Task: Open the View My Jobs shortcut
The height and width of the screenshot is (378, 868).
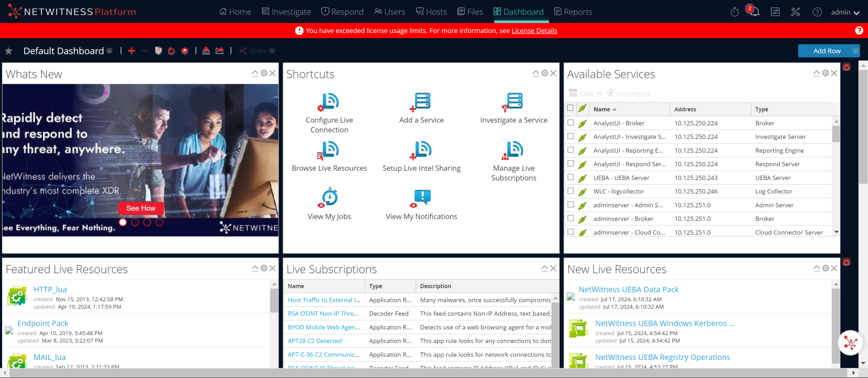Action: (329, 205)
